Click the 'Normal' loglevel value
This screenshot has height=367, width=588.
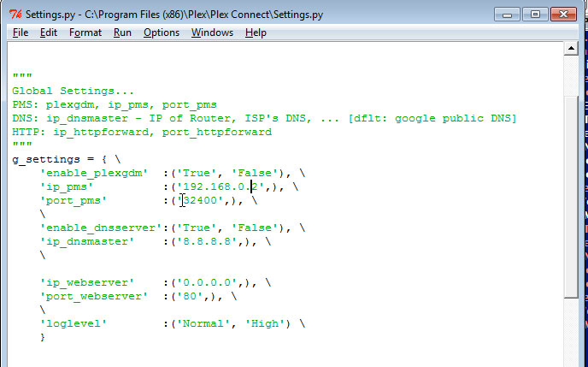pyautogui.click(x=203, y=323)
